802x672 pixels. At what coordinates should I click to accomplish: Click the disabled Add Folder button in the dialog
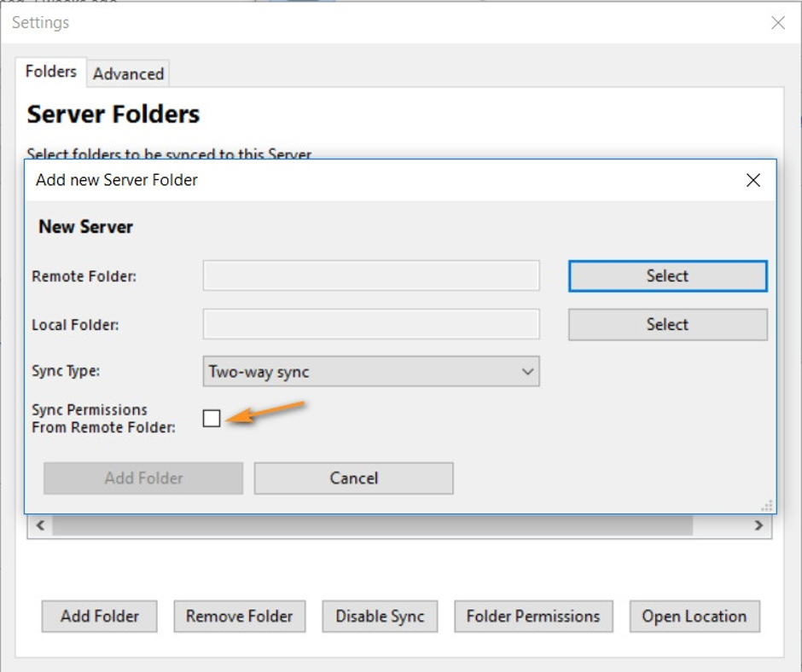tap(143, 478)
